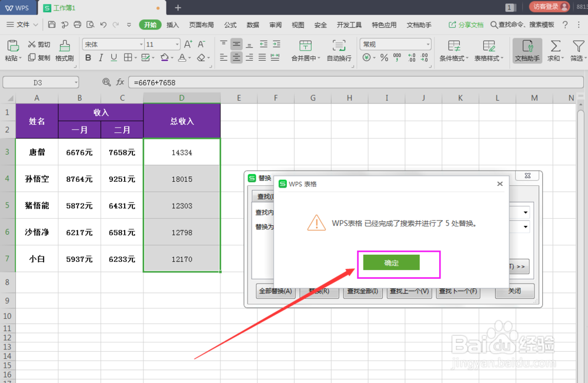
Task: Add a new tab with plus icon
Action: [x=178, y=8]
